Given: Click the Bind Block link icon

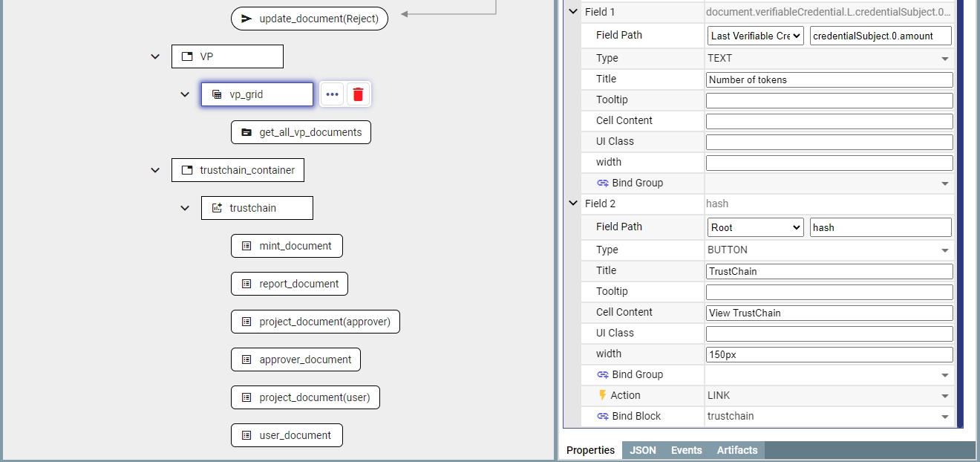Looking at the screenshot, I should coord(602,416).
